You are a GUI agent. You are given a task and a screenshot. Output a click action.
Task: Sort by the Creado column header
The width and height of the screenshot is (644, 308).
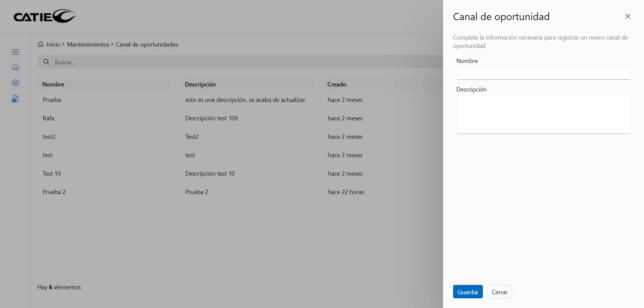(x=337, y=84)
